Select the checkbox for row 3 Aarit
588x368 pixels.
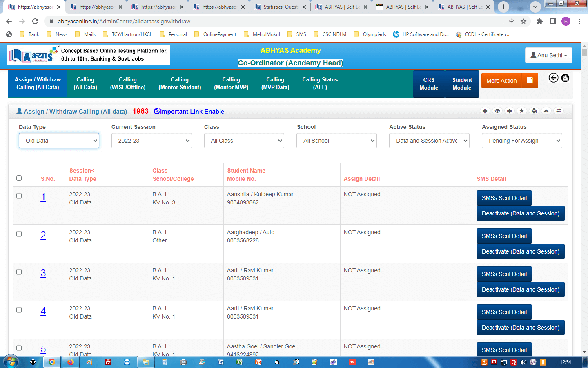(19, 272)
